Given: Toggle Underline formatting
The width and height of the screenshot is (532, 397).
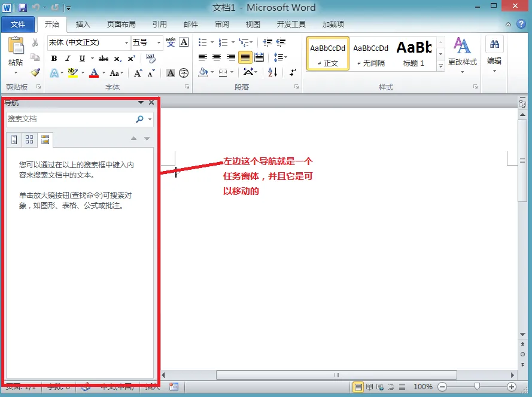Looking at the screenshot, I should pyautogui.click(x=82, y=59).
